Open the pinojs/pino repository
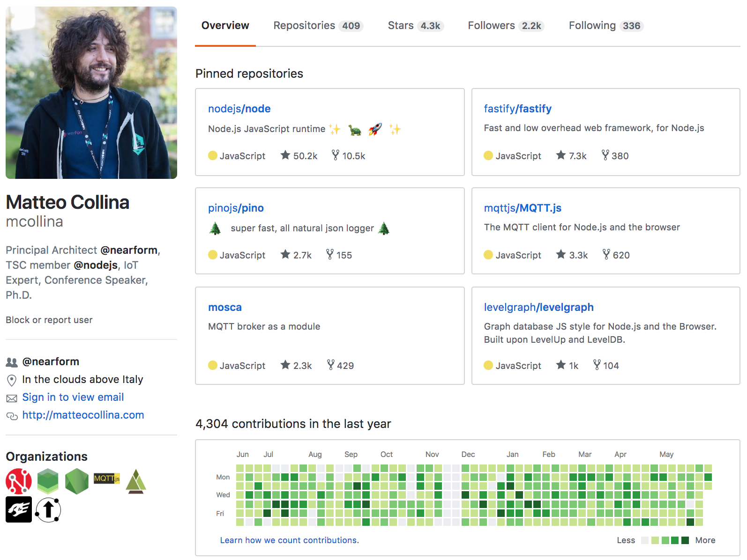 pos(236,208)
